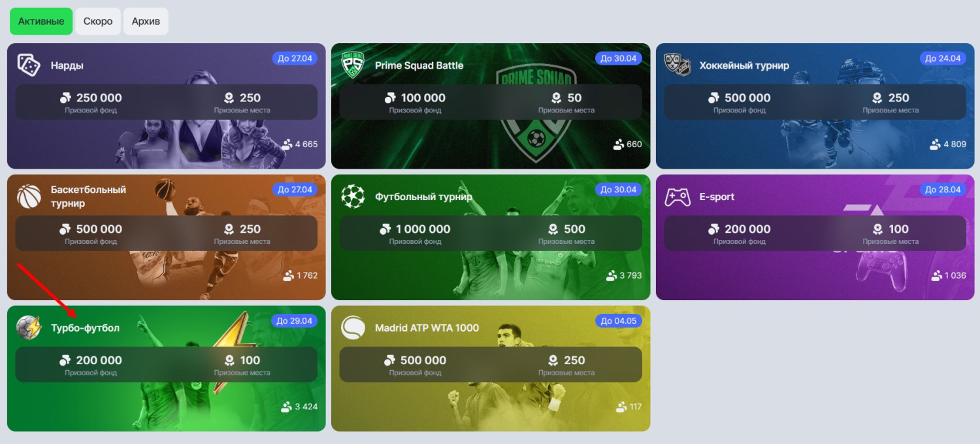Click participants icon showing 4 665
Viewport: 980px width, 444px height.
(x=287, y=145)
